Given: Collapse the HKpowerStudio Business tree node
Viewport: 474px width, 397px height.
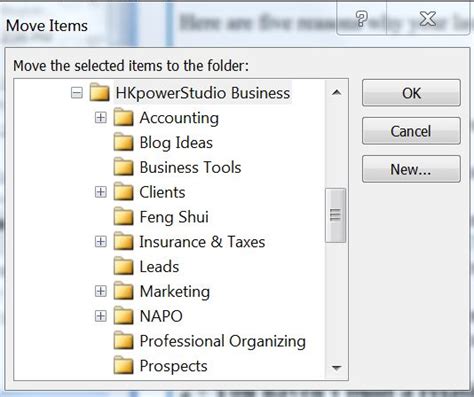Looking at the screenshot, I should pyautogui.click(x=77, y=93).
